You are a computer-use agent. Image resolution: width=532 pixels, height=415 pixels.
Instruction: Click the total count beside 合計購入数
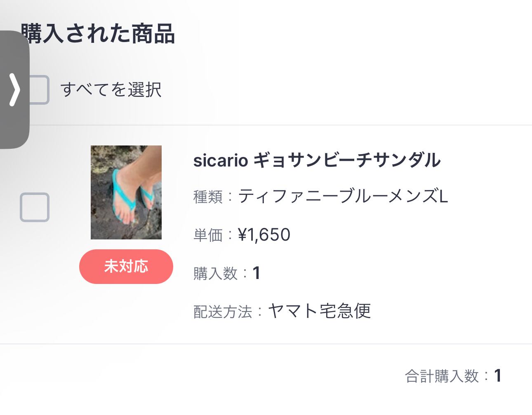[x=498, y=376]
